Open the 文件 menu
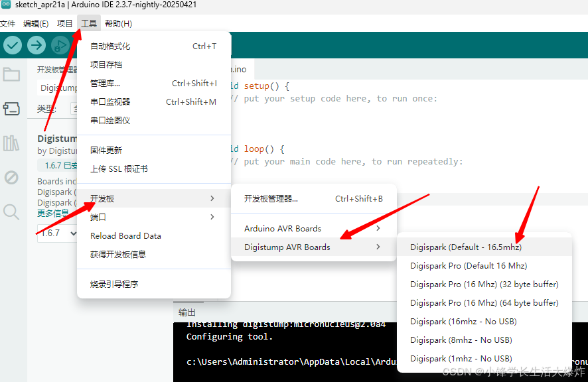 coord(7,24)
